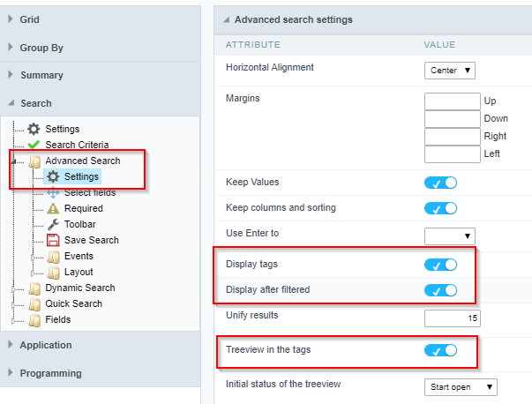Expand the Group By section
The image size is (532, 404).
point(41,48)
